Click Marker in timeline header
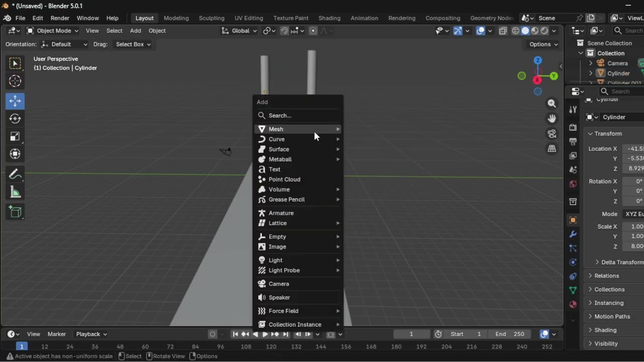The image size is (644, 362). tap(56, 334)
